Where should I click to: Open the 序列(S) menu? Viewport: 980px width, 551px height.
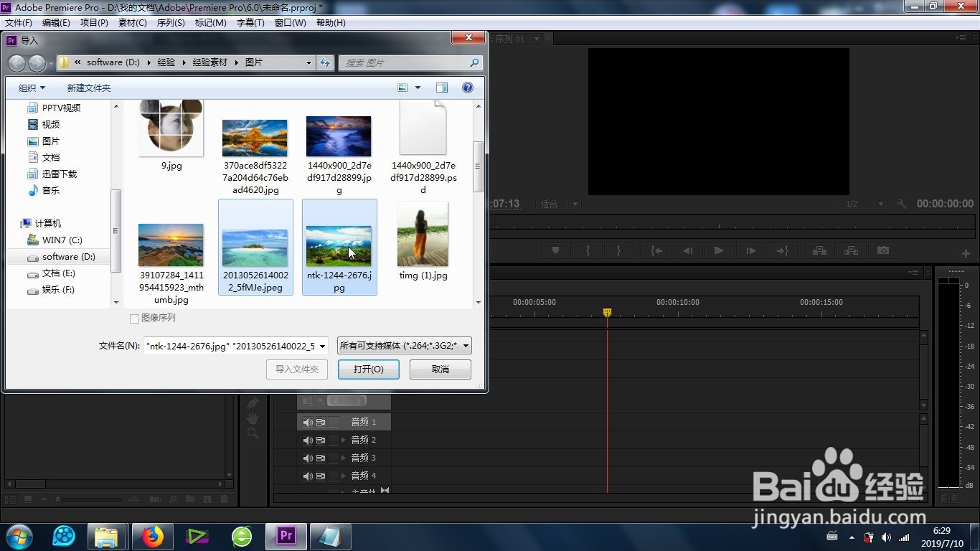coord(171,23)
